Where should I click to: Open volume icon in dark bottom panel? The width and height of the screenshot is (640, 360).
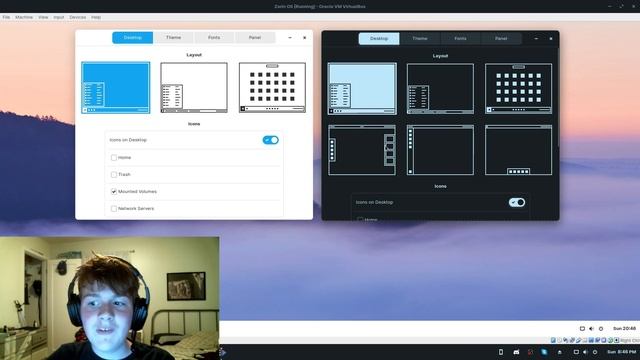click(585, 352)
